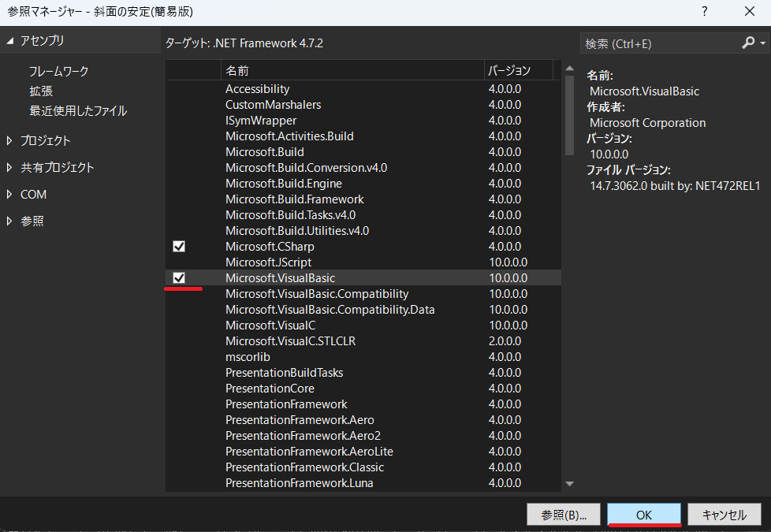This screenshot has width=771, height=532.
Task: Sort list by バージョン column header
Action: [517, 70]
